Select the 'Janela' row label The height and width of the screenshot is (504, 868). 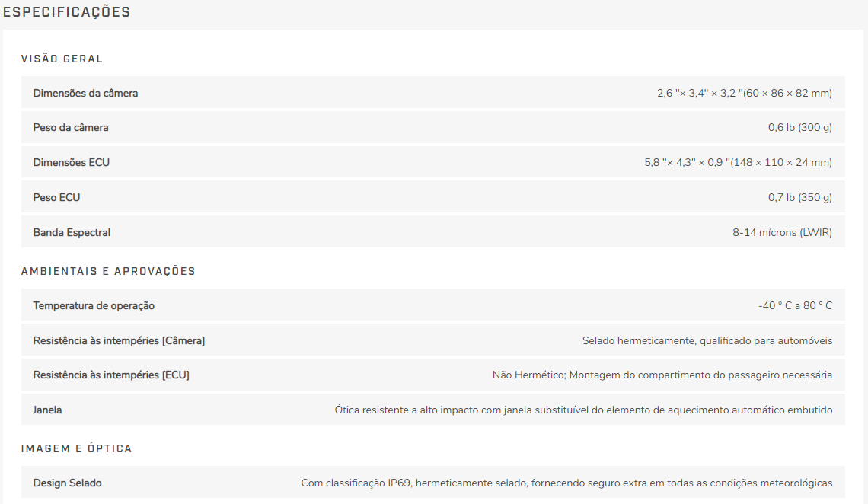(x=47, y=410)
